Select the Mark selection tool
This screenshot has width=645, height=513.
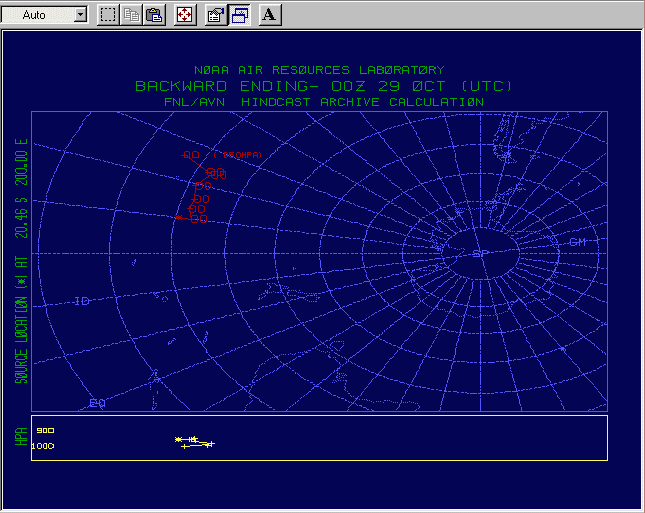108,15
